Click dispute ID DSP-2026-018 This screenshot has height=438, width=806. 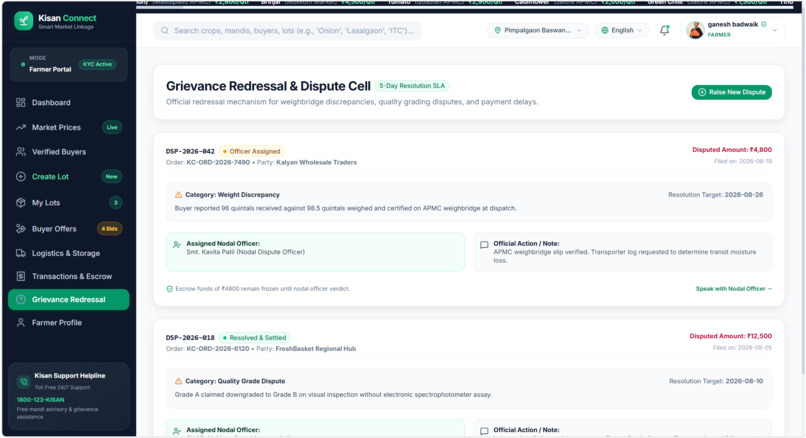[190, 338]
